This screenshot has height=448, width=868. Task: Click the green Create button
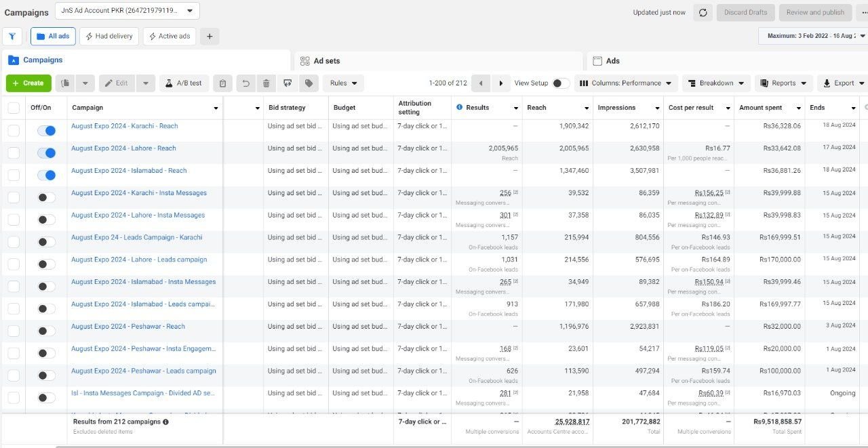point(28,83)
